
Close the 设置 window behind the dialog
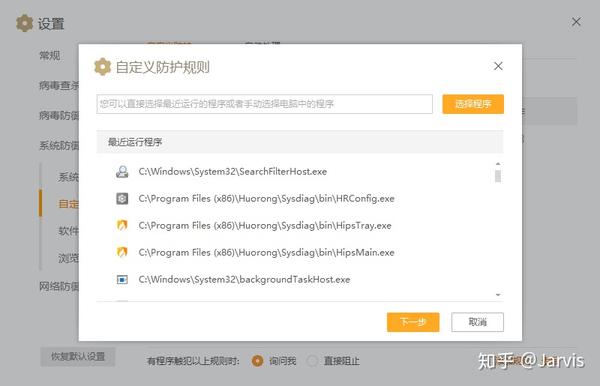[576, 22]
